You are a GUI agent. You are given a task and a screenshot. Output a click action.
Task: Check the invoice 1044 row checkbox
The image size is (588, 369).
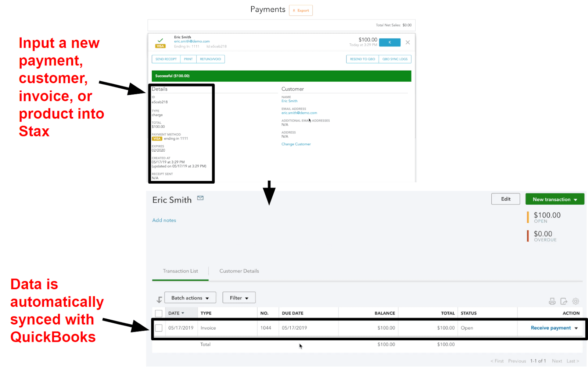point(159,328)
